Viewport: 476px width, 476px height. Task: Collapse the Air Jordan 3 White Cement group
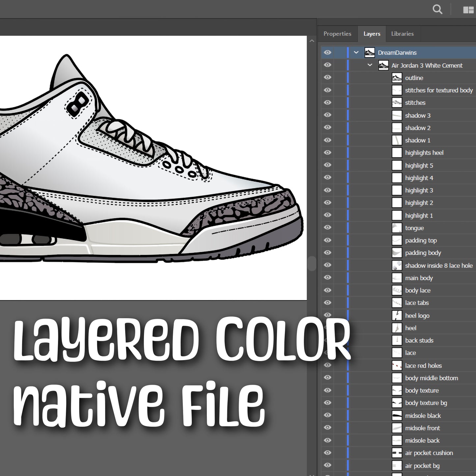369,65
